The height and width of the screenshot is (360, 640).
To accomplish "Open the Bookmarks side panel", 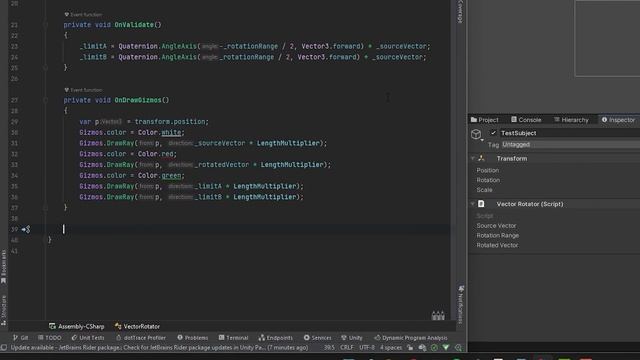I will [3, 267].
